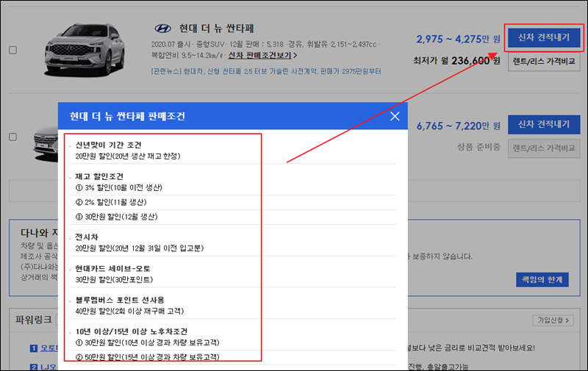Select the 30만원 할인(30만포인트) line
This screenshot has height=371, width=588.
[x=114, y=280]
